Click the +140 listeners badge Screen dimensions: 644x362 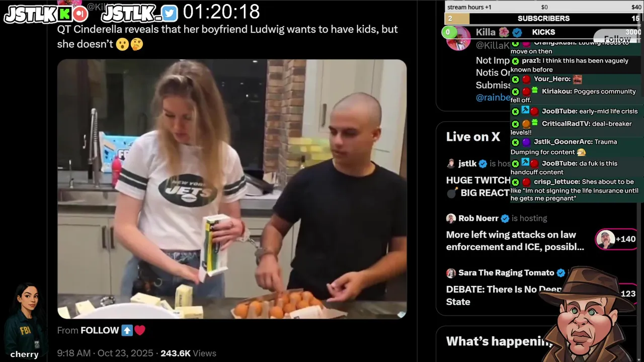(617, 239)
